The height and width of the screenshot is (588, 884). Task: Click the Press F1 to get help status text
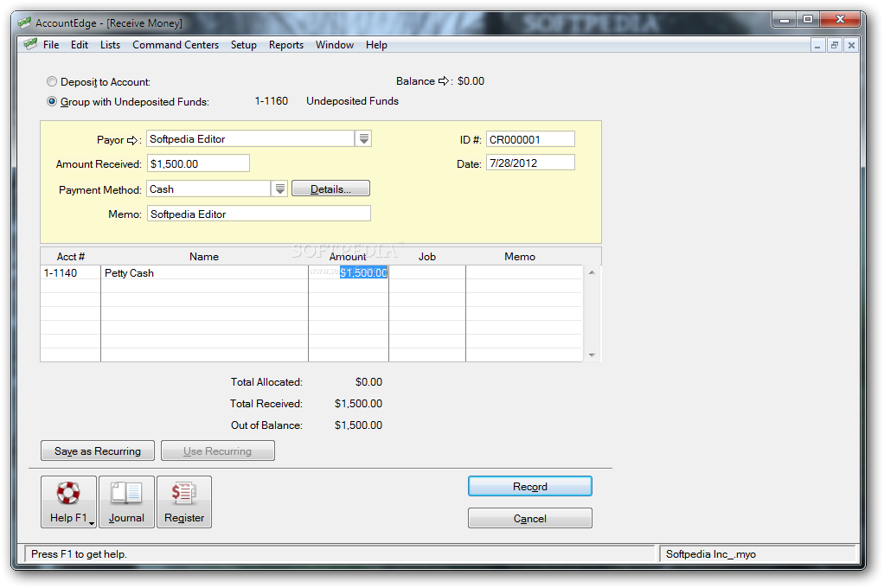(x=79, y=554)
